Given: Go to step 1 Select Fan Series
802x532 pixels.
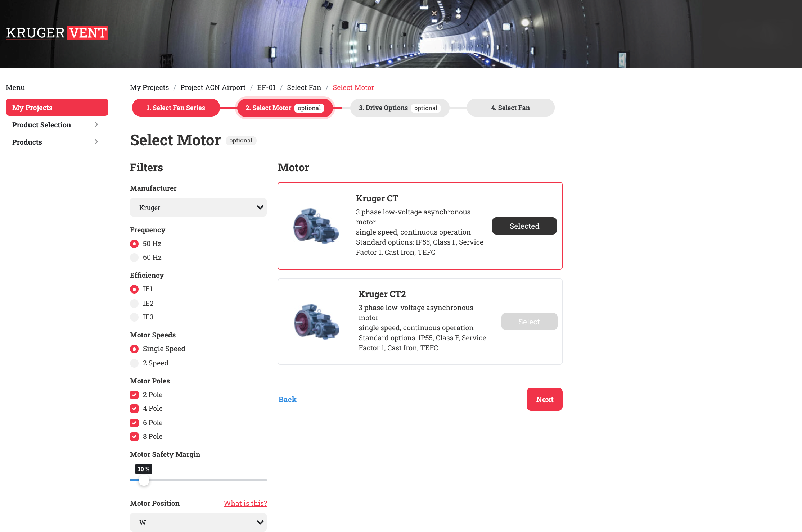Looking at the screenshot, I should 176,108.
